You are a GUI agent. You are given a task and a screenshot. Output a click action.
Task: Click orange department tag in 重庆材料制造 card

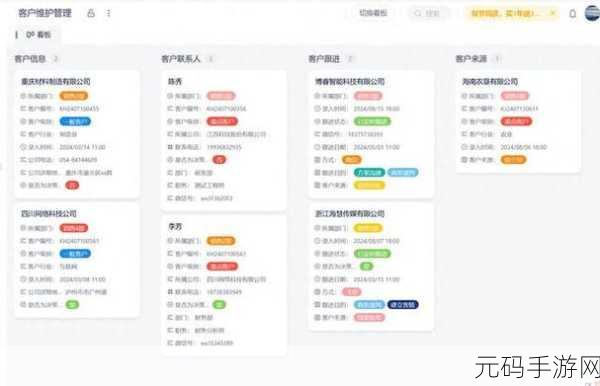pos(73,96)
